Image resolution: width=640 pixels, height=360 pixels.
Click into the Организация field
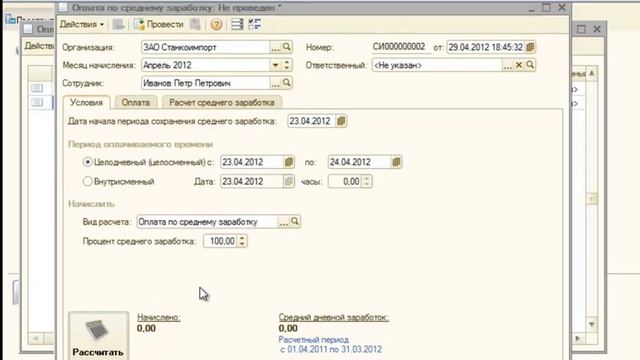[x=205, y=47]
